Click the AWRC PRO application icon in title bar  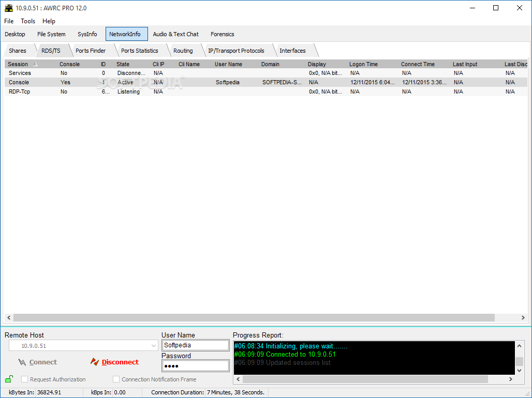click(8, 8)
